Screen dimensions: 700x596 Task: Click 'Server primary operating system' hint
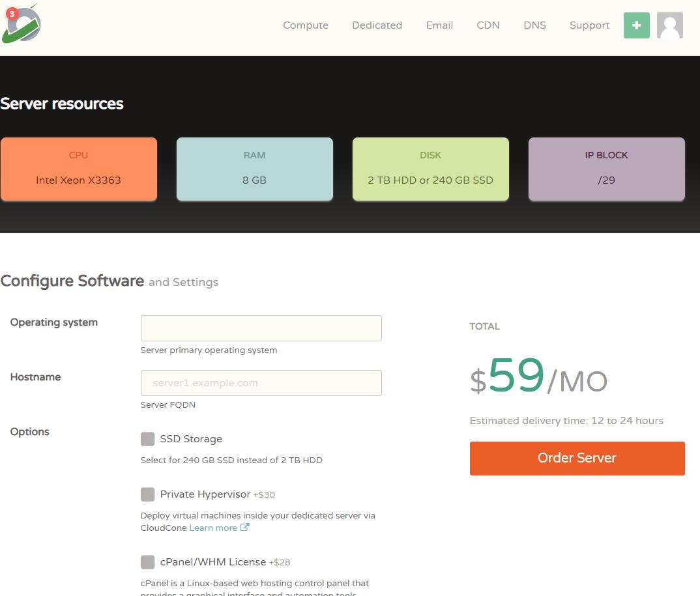click(x=209, y=350)
